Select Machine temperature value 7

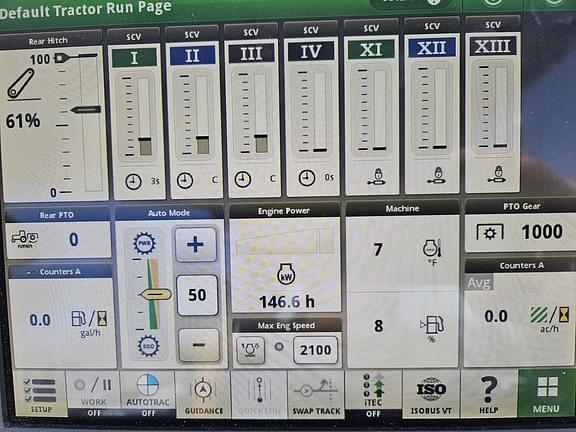point(378,250)
